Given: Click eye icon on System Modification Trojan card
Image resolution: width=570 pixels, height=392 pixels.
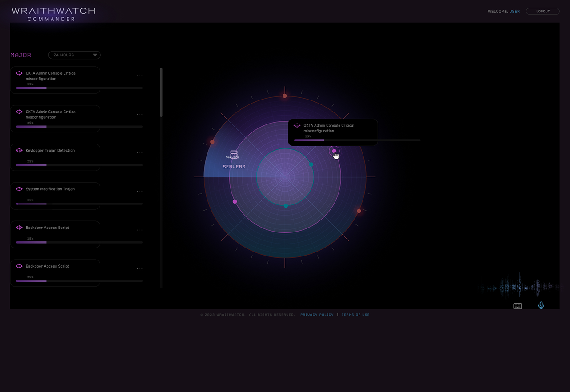Looking at the screenshot, I should [x=19, y=189].
